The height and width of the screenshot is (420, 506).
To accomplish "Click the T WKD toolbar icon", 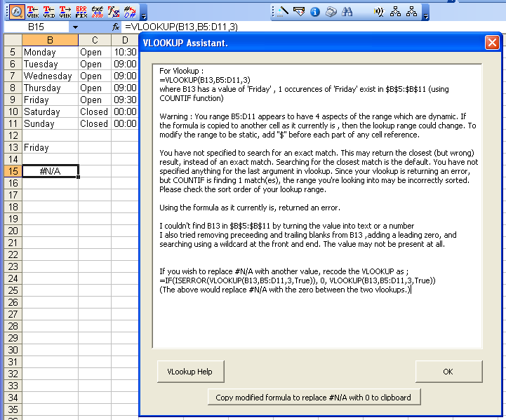I will point(48,12).
